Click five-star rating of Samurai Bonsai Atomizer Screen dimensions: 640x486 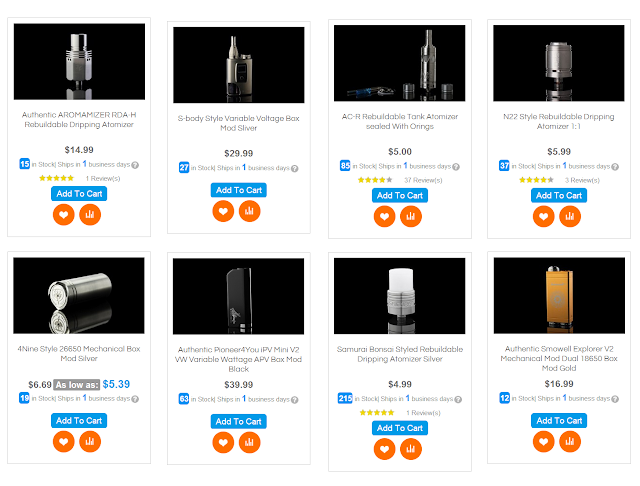(377, 413)
